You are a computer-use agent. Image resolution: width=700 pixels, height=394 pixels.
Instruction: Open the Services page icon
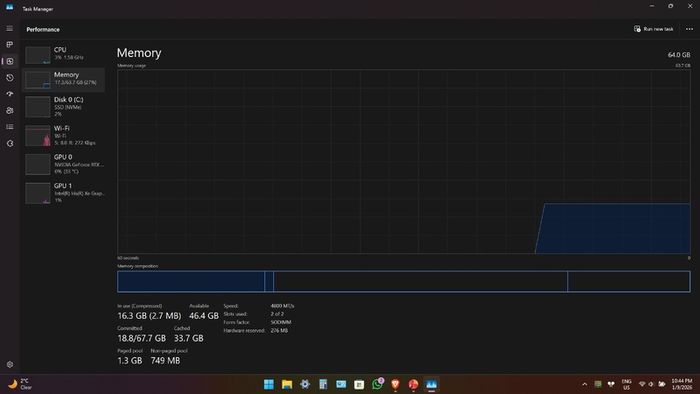(10, 143)
